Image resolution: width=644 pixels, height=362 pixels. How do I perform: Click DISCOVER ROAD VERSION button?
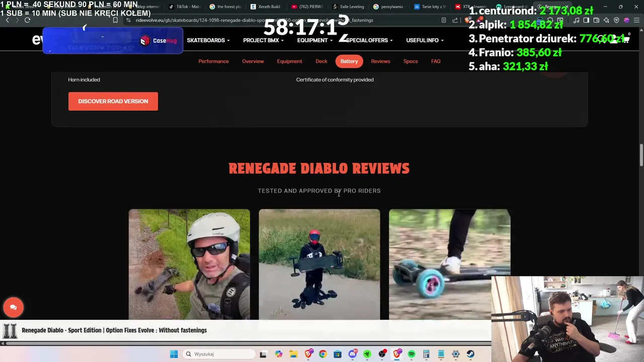(113, 101)
